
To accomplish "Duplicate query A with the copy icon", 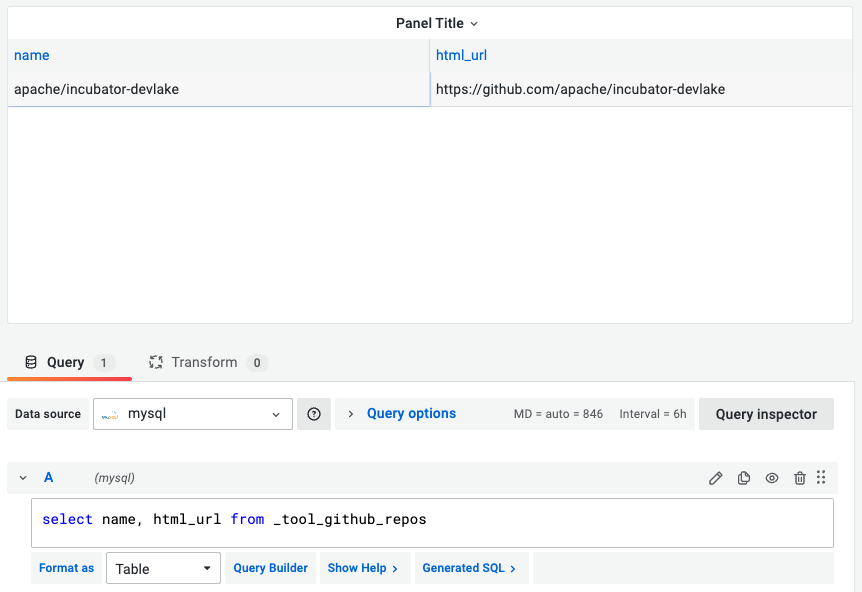I will tap(744, 478).
